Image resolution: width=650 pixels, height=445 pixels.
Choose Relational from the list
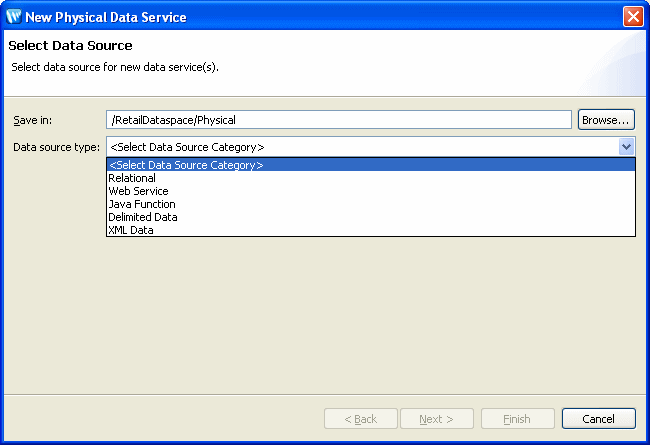(132, 178)
